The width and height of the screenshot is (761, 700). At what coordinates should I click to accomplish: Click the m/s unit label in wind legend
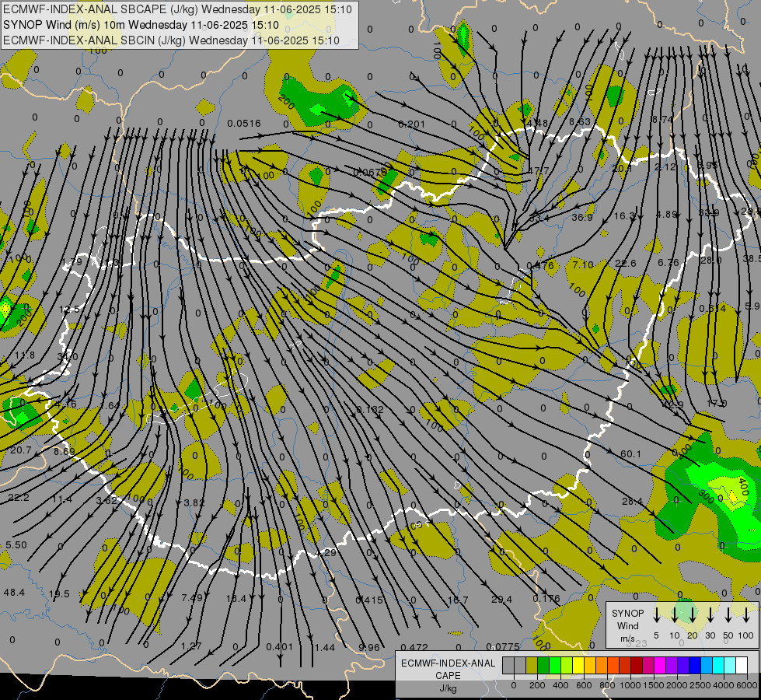pyautogui.click(x=627, y=639)
